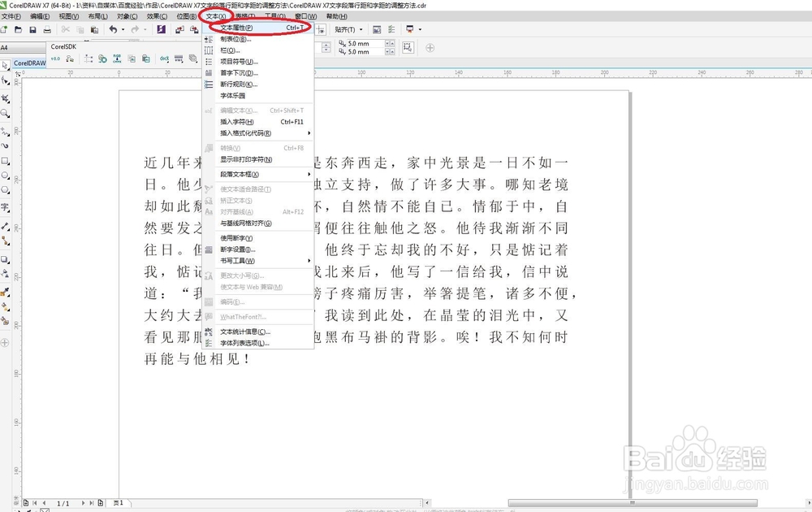Open the 贴齐(T) snap-to dropdown
The image size is (812, 512).
click(348, 29)
